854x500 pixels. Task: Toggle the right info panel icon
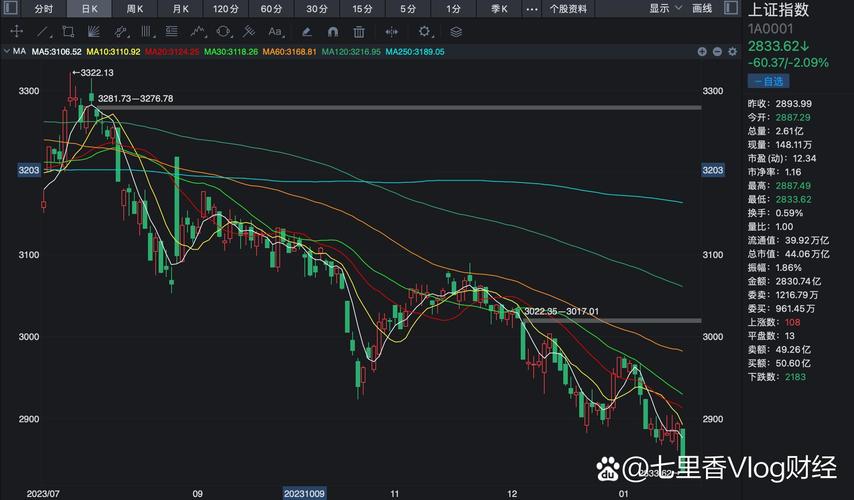tap(729, 8)
